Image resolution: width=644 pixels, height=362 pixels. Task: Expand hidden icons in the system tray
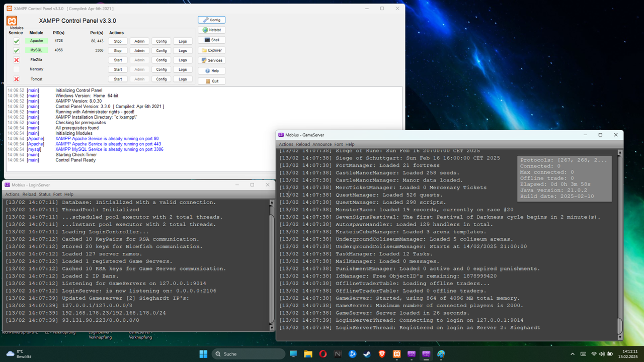click(x=573, y=353)
